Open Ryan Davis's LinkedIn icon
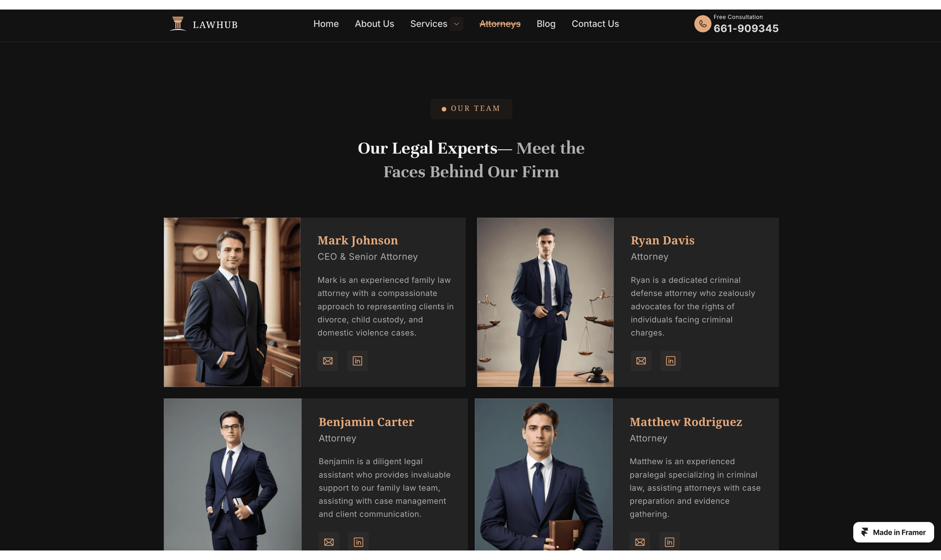Image resolution: width=941 pixels, height=560 pixels. [671, 361]
